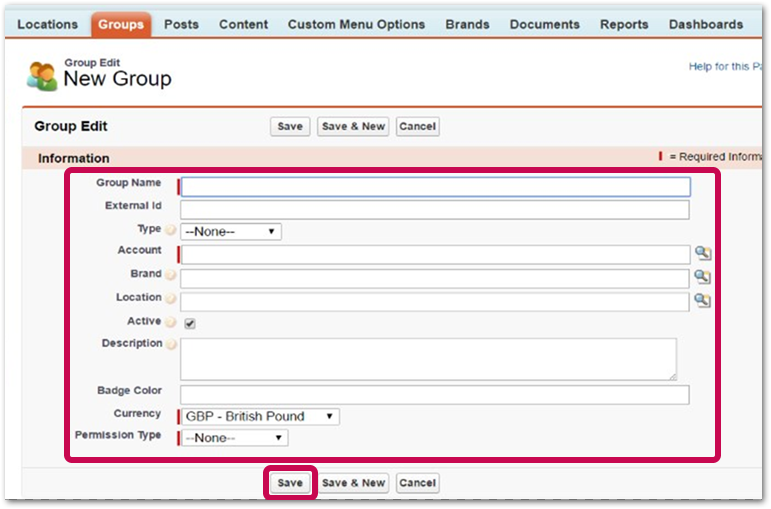Open the Help for this Page link

(x=725, y=66)
